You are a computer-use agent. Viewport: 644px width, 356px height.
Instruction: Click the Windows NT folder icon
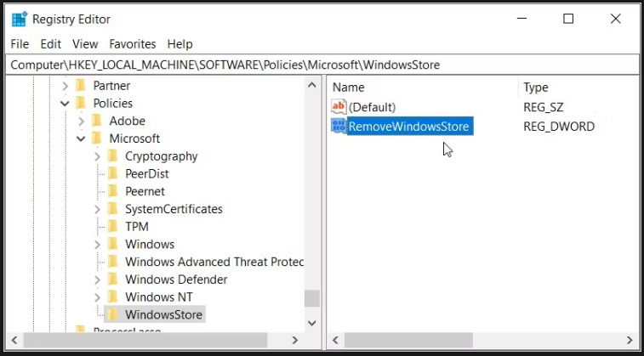(x=113, y=297)
